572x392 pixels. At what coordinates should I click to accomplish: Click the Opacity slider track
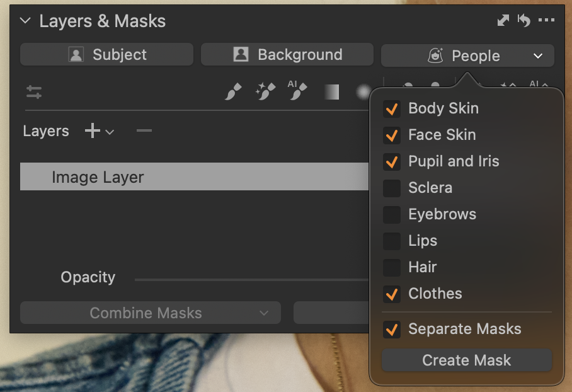click(x=252, y=280)
